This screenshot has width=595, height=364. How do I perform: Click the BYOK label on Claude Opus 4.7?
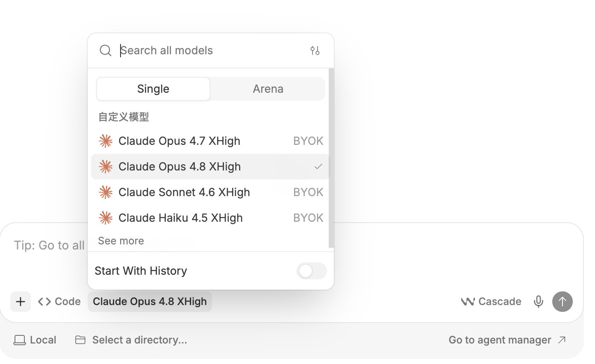308,141
